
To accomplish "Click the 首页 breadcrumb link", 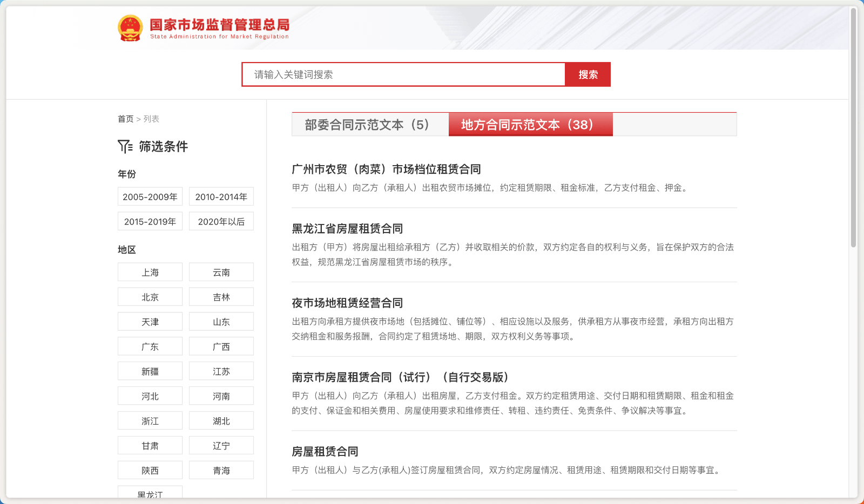I will [x=125, y=119].
